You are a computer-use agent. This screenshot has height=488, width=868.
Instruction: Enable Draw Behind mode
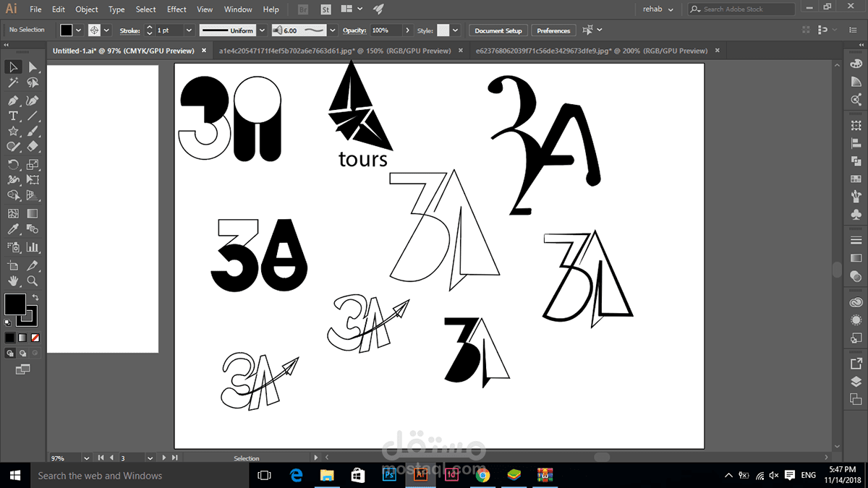[x=22, y=354]
